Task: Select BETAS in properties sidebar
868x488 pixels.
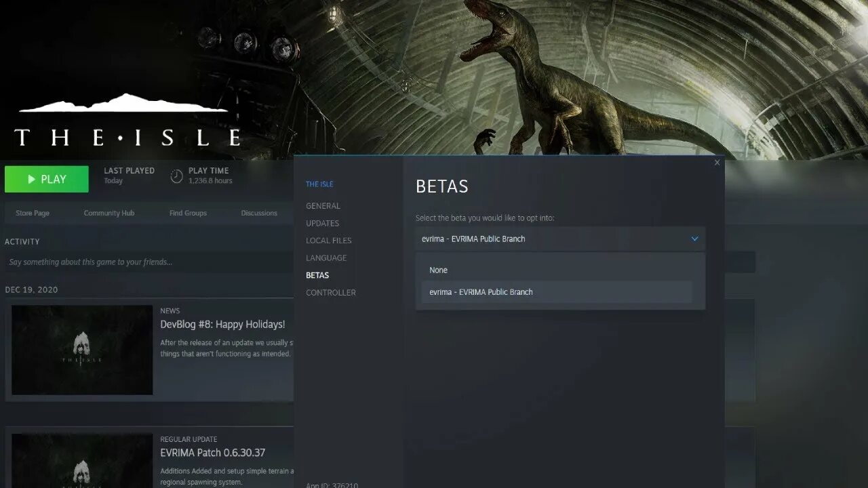Action: pos(317,275)
